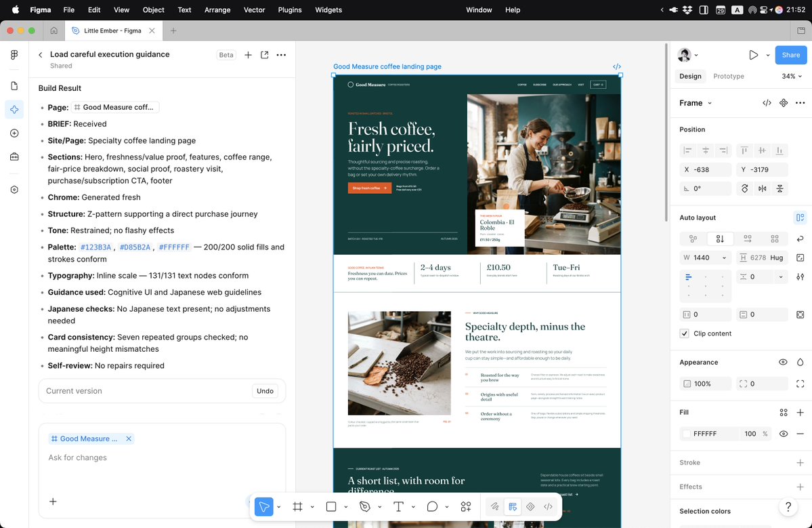Switch to Dev Mode code icon in toolbar
Viewport: 812px width, 528px height.
click(x=548, y=507)
